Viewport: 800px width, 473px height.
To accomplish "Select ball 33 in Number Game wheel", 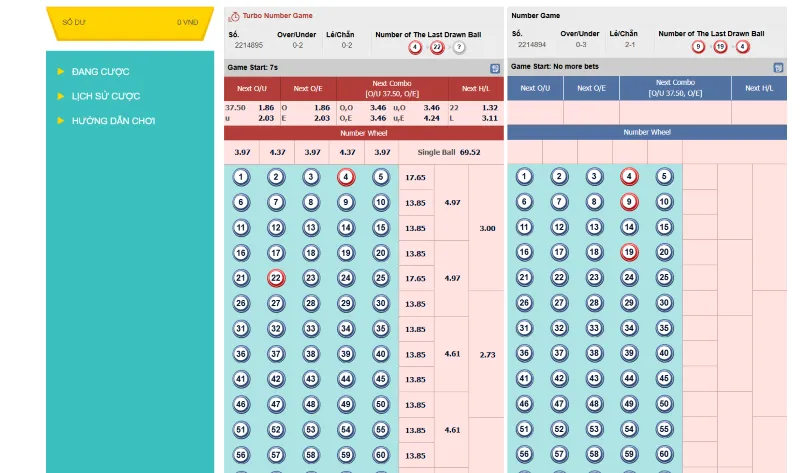I will point(594,328).
